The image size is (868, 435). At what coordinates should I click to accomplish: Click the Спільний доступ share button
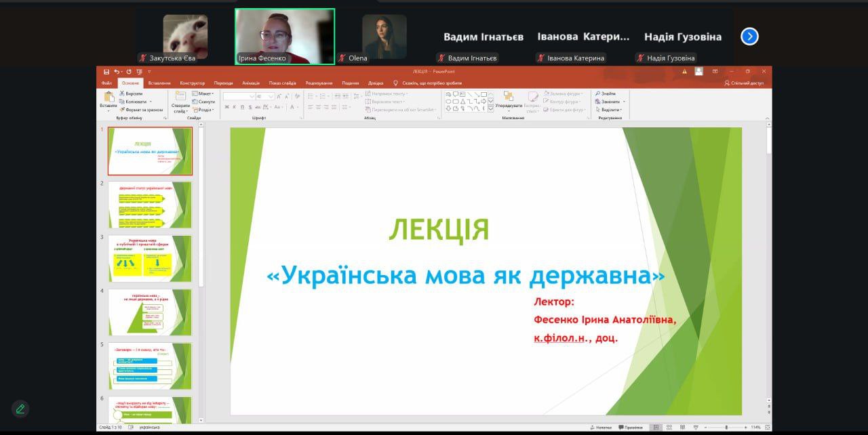743,83
